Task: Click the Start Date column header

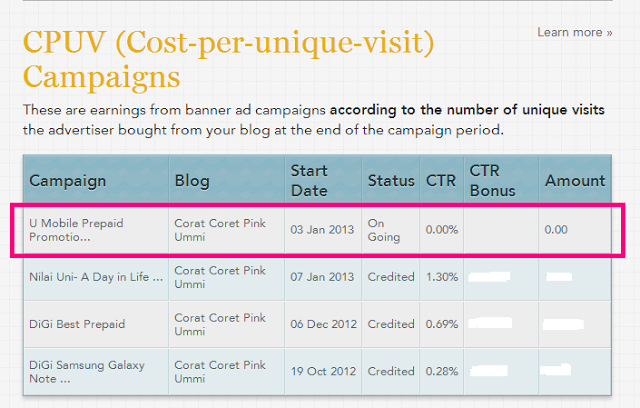Action: 309,181
